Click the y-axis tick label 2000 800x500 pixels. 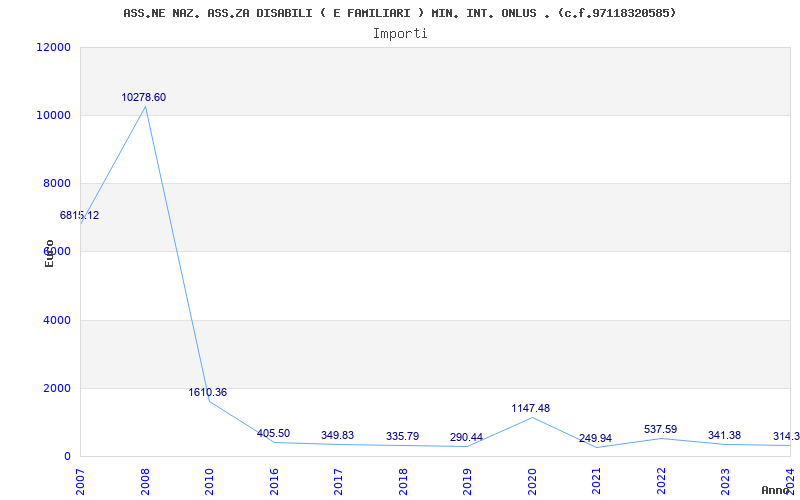point(56,388)
